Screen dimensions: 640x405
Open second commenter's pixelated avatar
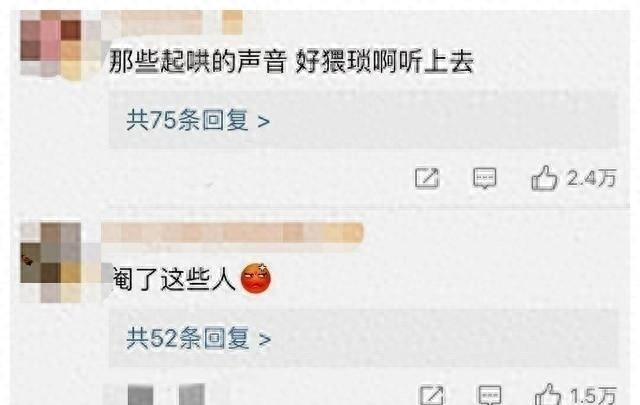coord(61,263)
